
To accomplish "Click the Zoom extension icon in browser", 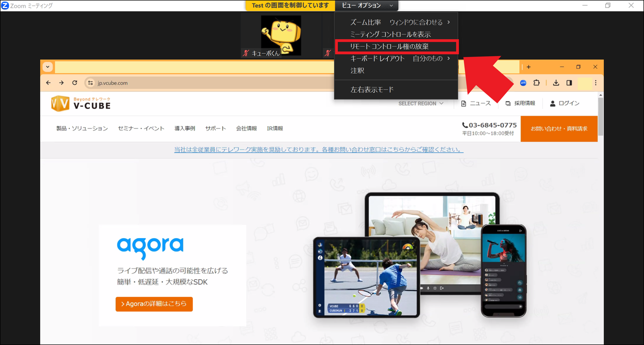I will coord(523,83).
